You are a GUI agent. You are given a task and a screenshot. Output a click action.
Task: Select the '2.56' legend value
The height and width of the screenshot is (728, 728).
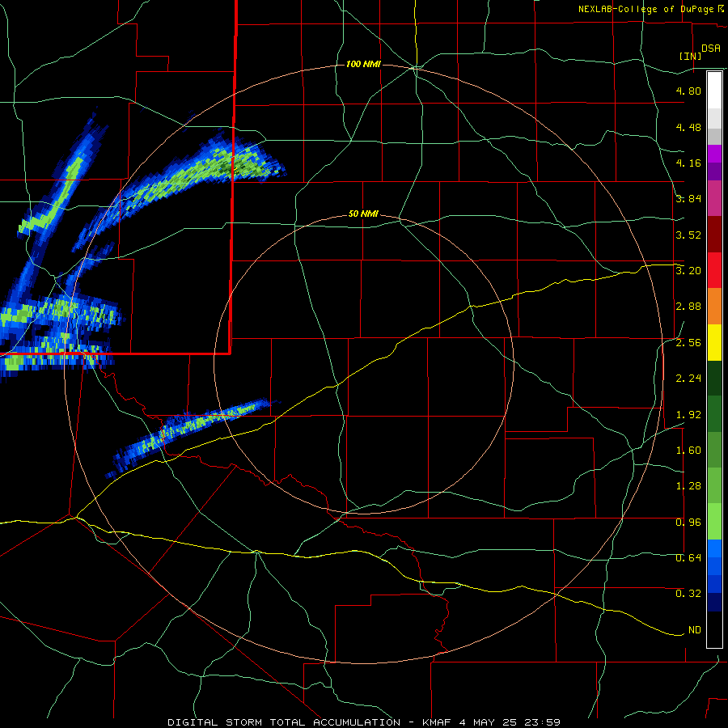(688, 343)
